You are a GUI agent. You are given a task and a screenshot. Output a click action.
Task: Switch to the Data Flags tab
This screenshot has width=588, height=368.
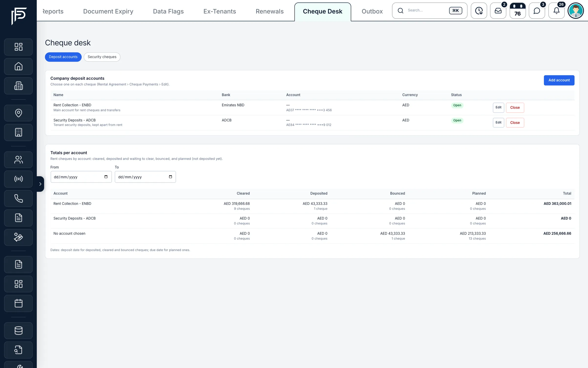coord(168,11)
